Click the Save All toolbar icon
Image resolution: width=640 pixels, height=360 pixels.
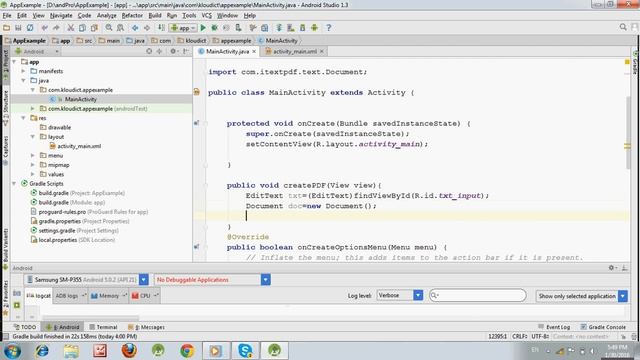18,28
